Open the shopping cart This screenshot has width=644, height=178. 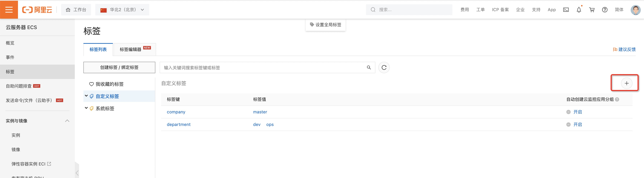(592, 10)
